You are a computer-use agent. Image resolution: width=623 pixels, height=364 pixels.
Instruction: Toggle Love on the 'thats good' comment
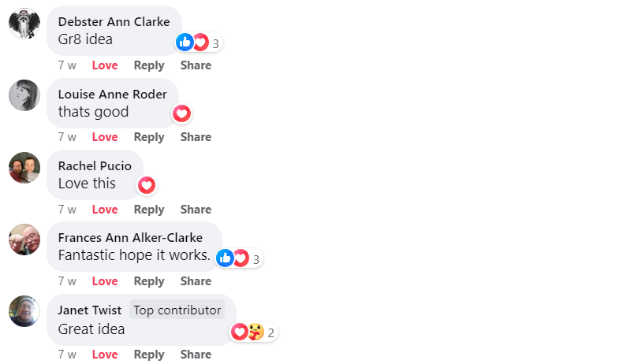[105, 137]
